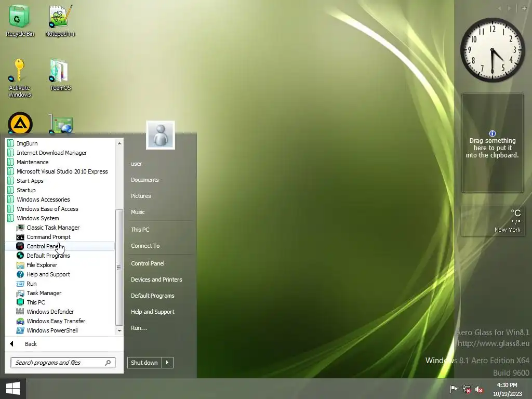Image resolution: width=532 pixels, height=399 pixels.
Task: Open Devices and Printers
Action: click(156, 280)
